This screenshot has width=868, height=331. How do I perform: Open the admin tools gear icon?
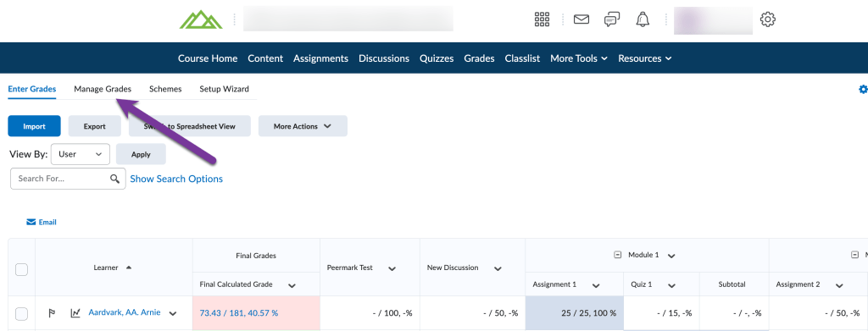coord(768,19)
